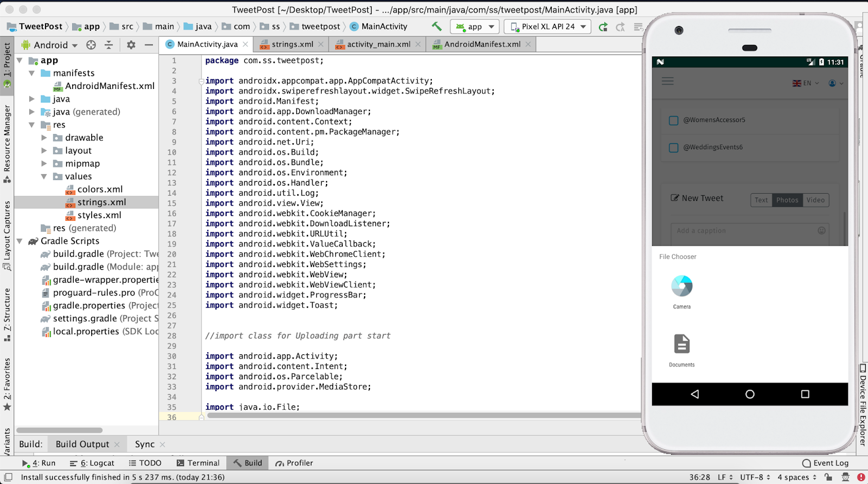Viewport: 868px width, 484px height.
Task: Select styles.xml in project tree
Action: coord(93,215)
